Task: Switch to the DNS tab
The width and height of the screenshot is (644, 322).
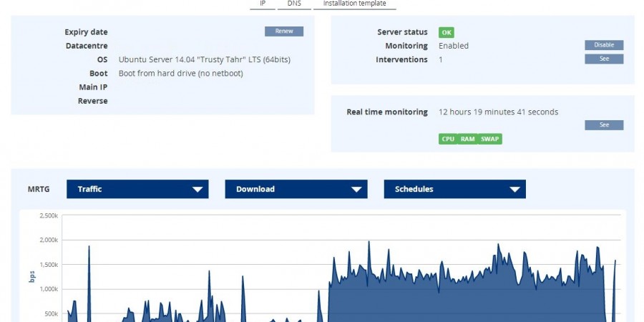Action: click(294, 4)
